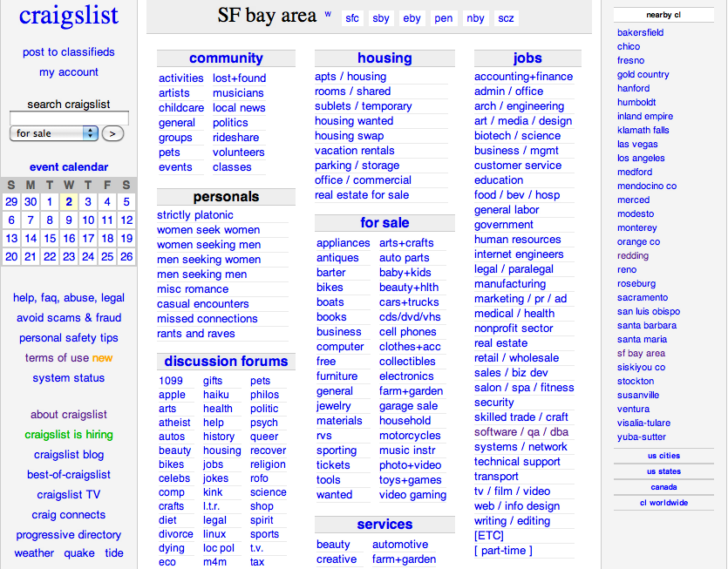Open 'my account' link
728x569 pixels.
point(69,72)
